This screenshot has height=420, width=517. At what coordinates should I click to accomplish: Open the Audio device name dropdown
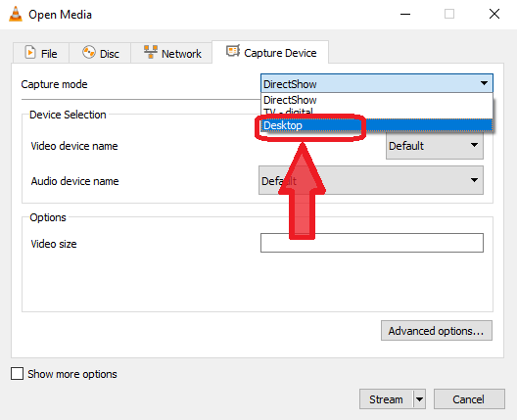[371, 180]
